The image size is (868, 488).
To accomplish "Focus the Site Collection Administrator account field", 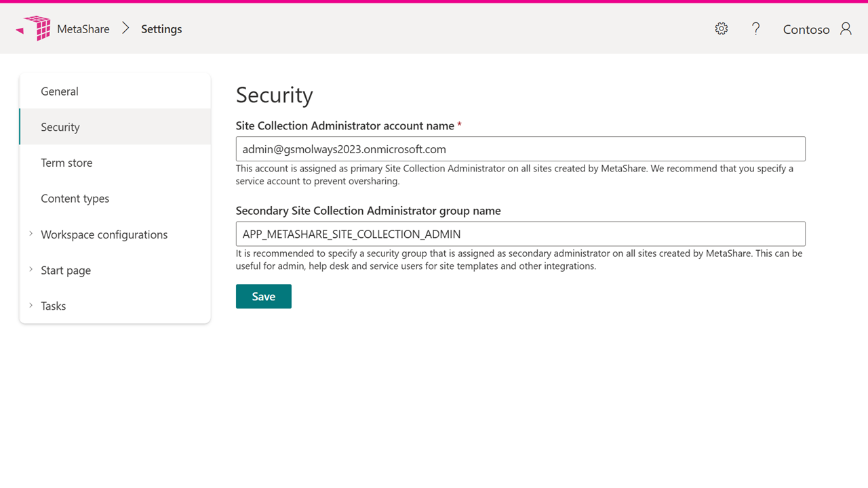I will tap(520, 149).
